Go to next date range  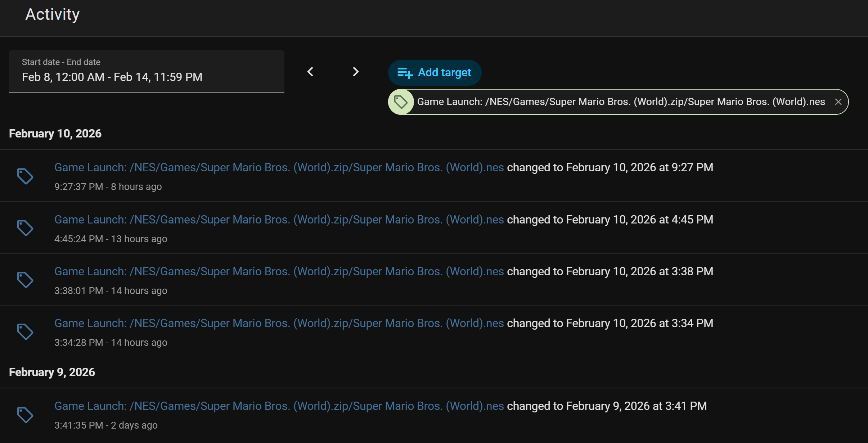click(355, 72)
